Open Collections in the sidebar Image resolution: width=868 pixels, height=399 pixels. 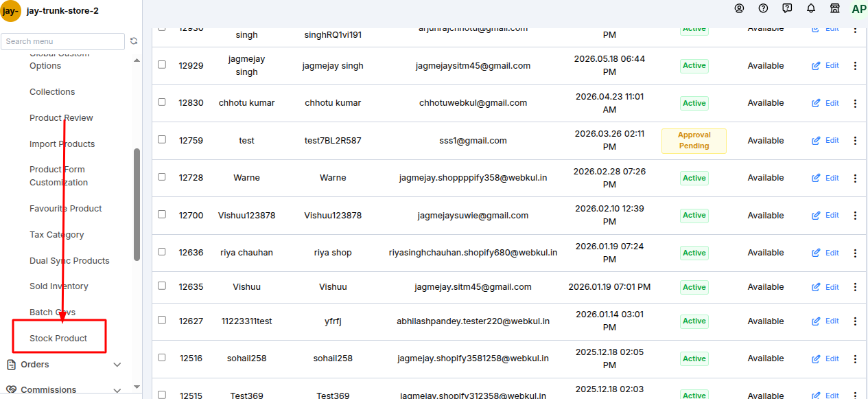click(x=52, y=92)
